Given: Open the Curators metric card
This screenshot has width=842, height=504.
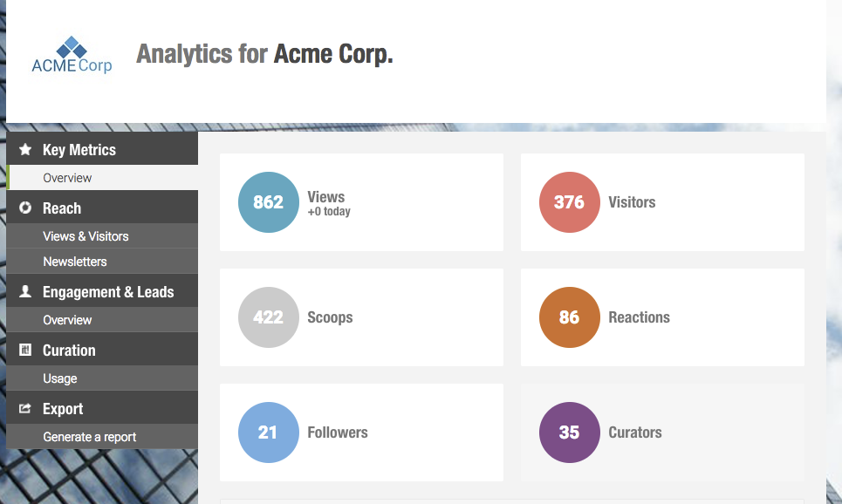Looking at the screenshot, I should click(662, 432).
